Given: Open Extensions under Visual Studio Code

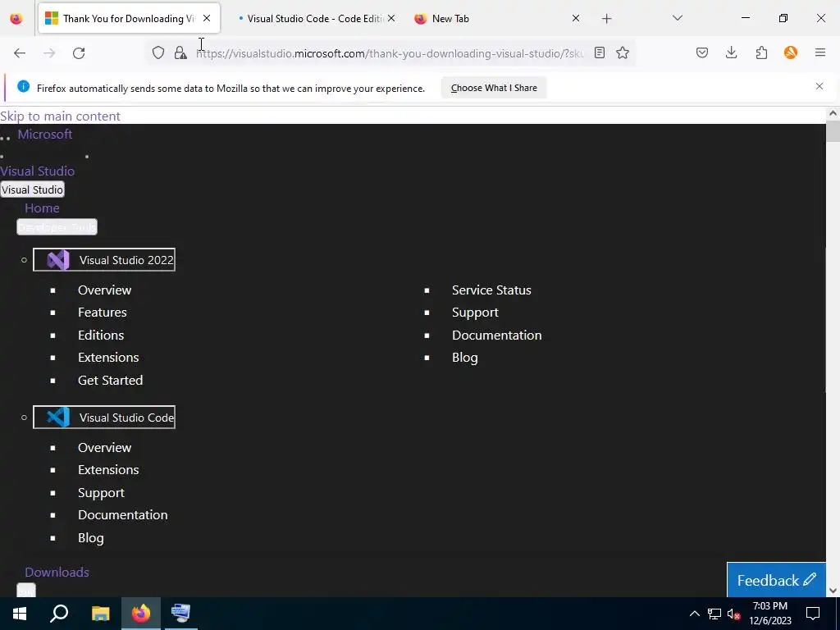Looking at the screenshot, I should (108, 470).
